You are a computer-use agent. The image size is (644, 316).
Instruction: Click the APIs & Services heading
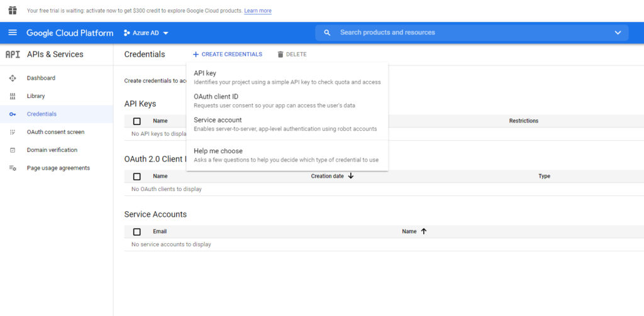tap(55, 55)
